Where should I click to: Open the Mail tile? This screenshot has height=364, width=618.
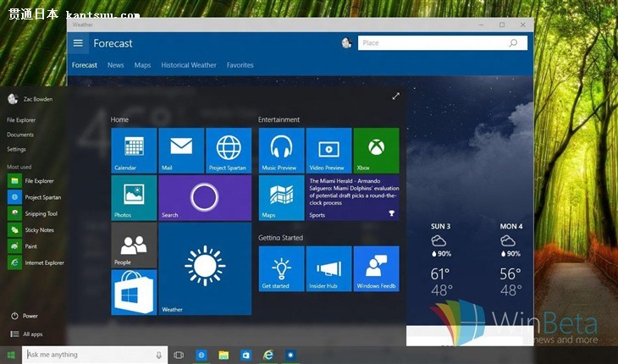tap(181, 151)
